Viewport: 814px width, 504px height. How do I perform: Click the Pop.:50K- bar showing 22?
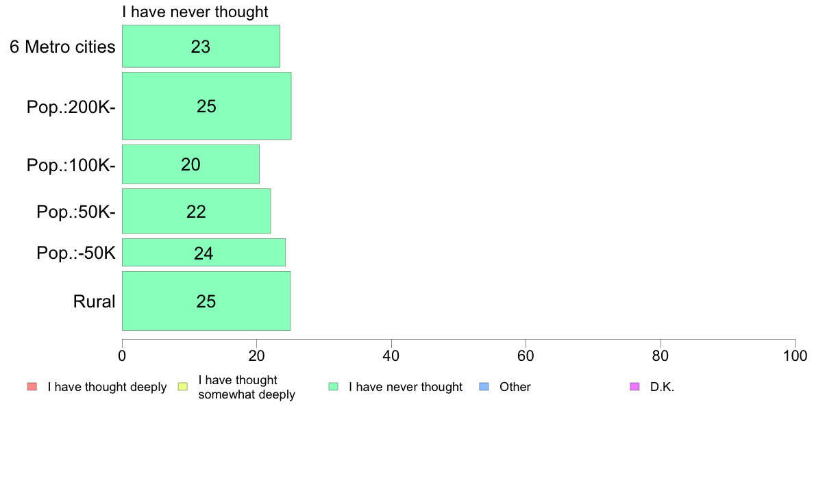196,211
